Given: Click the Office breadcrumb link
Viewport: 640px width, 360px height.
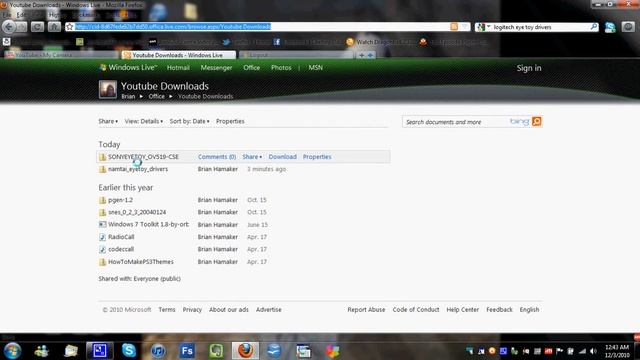Looking at the screenshot, I should click(x=156, y=97).
